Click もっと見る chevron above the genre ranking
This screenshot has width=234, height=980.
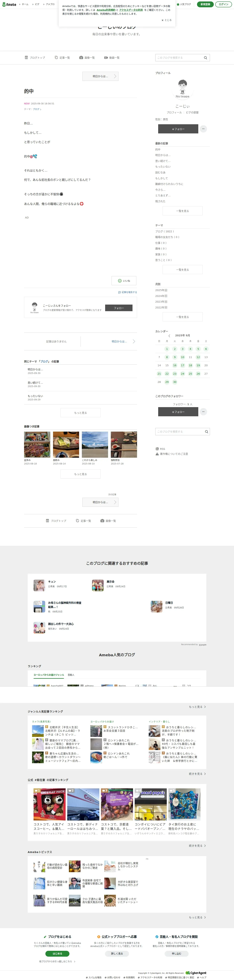[x=198, y=707]
